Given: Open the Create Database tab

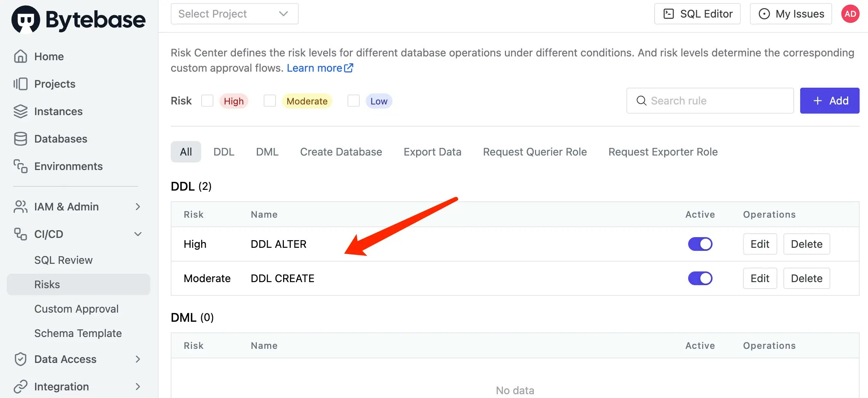Looking at the screenshot, I should (x=341, y=152).
